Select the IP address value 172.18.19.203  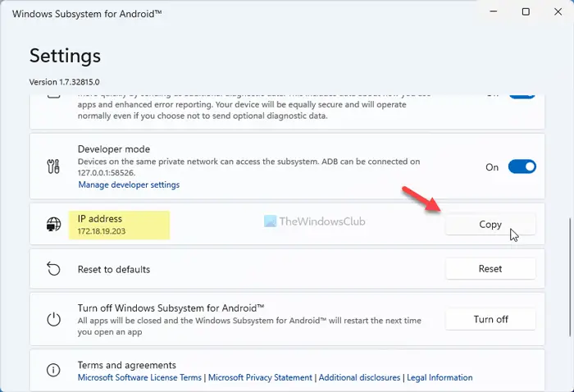click(x=102, y=231)
